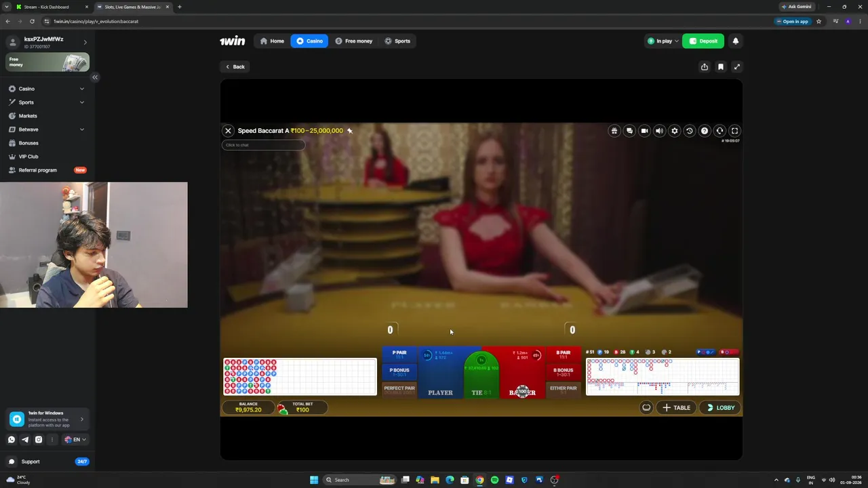Go Back from the game page
The width and height of the screenshot is (868, 488).
pyautogui.click(x=235, y=66)
